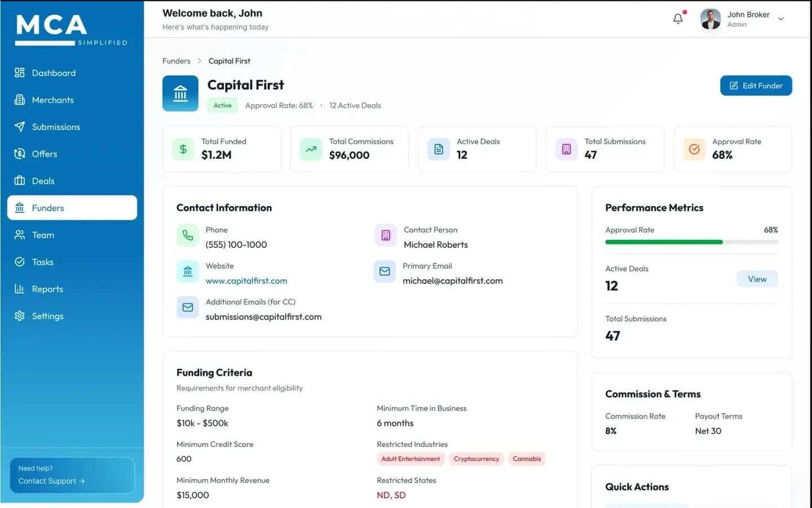Screen dimensions: 812x508
Task: Click the Team people icon in sidebar
Action: [20, 235]
